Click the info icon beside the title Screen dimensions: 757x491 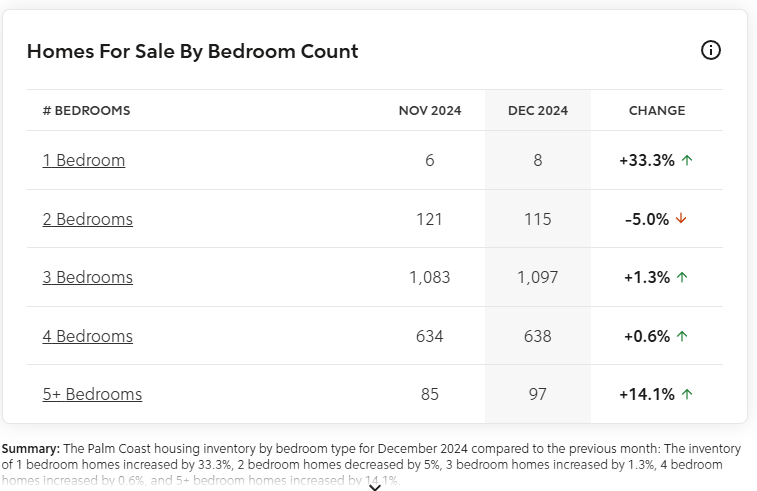pyautogui.click(x=711, y=51)
